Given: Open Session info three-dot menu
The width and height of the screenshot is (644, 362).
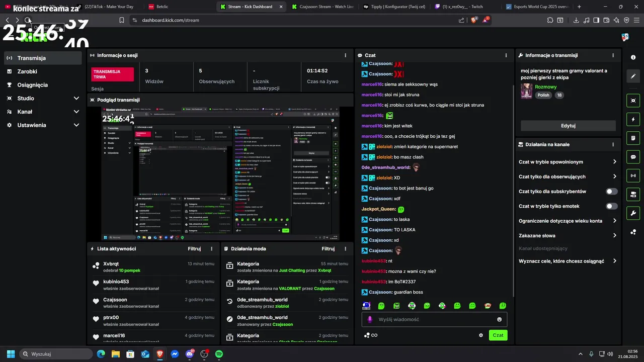Looking at the screenshot, I should (x=345, y=55).
